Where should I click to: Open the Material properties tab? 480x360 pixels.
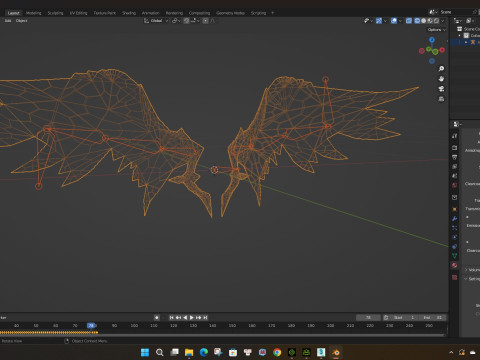click(x=455, y=266)
